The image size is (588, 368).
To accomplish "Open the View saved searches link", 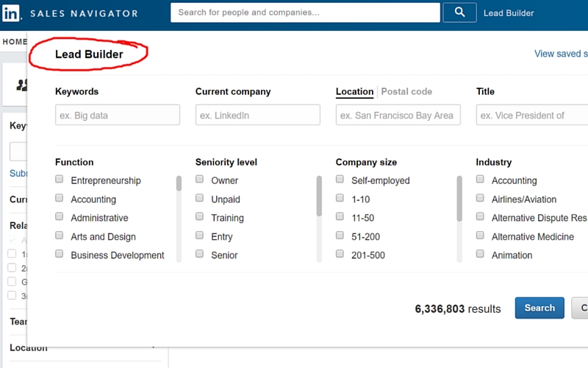I will [x=561, y=54].
